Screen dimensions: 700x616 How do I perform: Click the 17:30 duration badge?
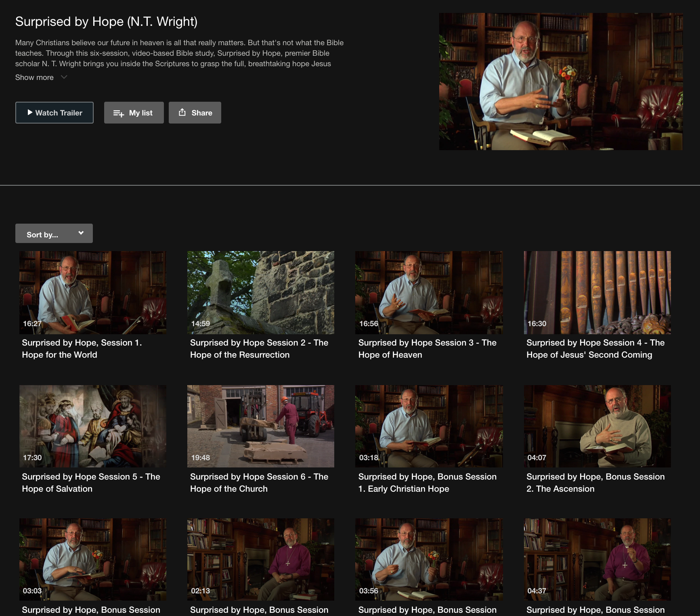coord(32,458)
